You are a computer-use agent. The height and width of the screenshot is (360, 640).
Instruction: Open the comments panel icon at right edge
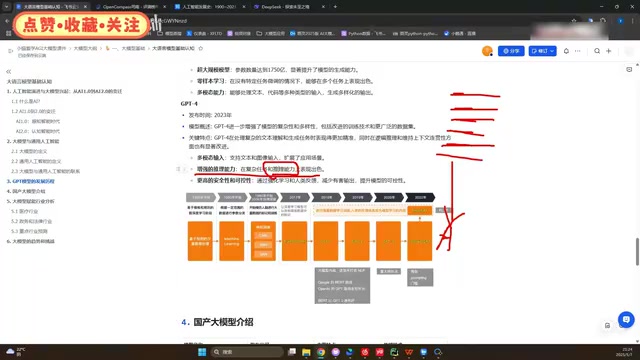pos(629,70)
